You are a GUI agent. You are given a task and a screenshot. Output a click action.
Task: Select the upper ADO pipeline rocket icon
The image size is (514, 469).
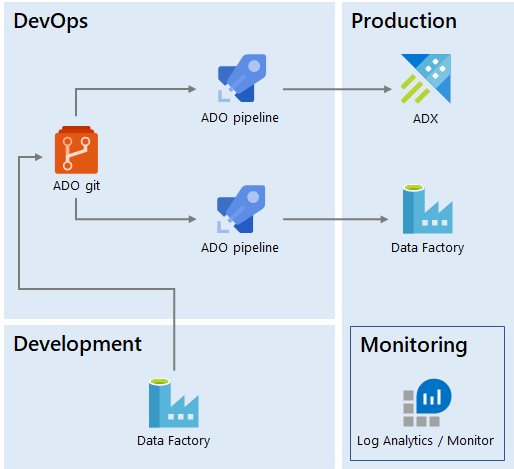(x=242, y=78)
